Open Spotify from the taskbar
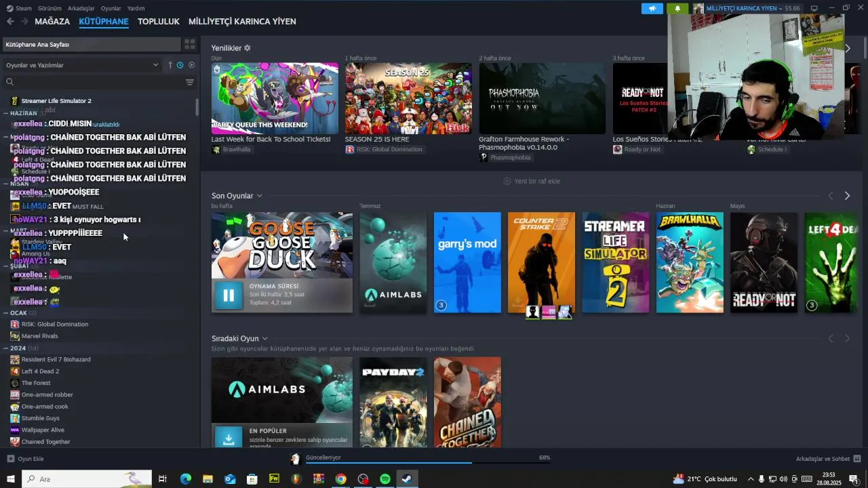Viewport: 868px width, 488px height. pyautogui.click(x=384, y=479)
